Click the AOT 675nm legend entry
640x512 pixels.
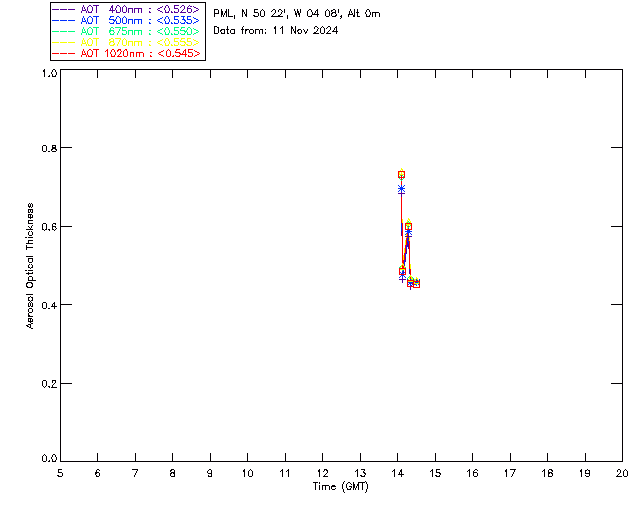point(127,31)
